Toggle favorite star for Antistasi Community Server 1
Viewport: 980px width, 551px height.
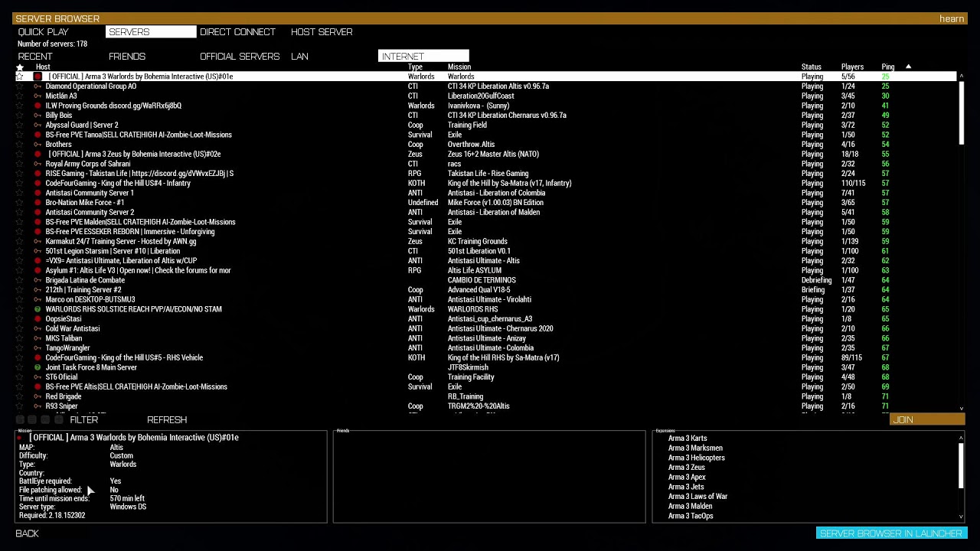20,193
